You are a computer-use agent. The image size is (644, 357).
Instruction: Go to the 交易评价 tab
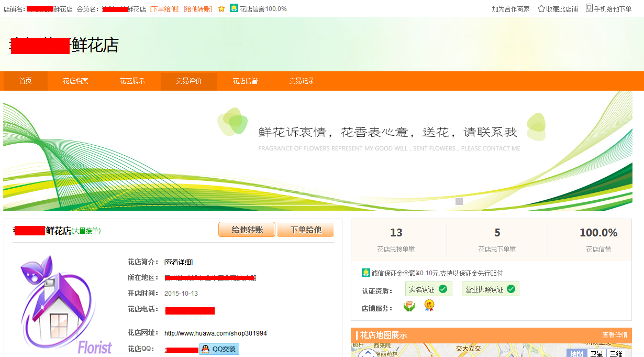point(188,81)
